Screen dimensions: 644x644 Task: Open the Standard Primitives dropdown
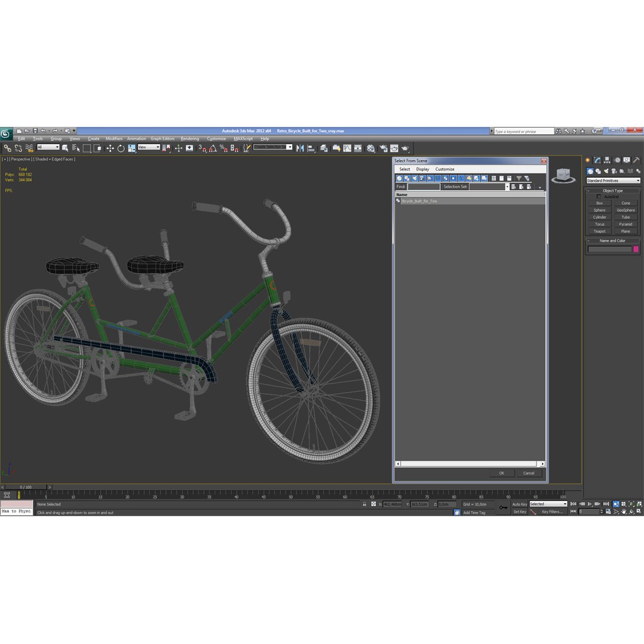click(613, 181)
